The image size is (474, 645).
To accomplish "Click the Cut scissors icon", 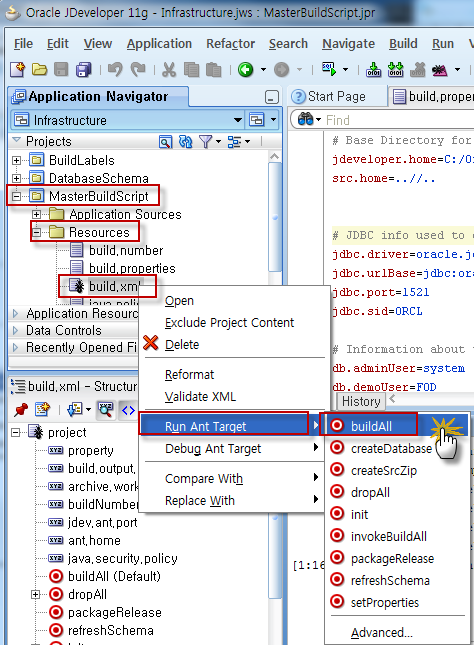I will (x=169, y=70).
